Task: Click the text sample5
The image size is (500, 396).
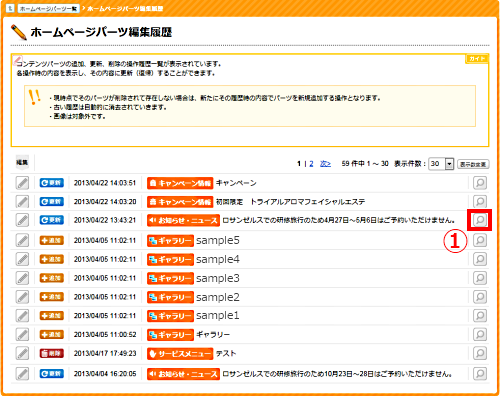Action: click(x=218, y=240)
